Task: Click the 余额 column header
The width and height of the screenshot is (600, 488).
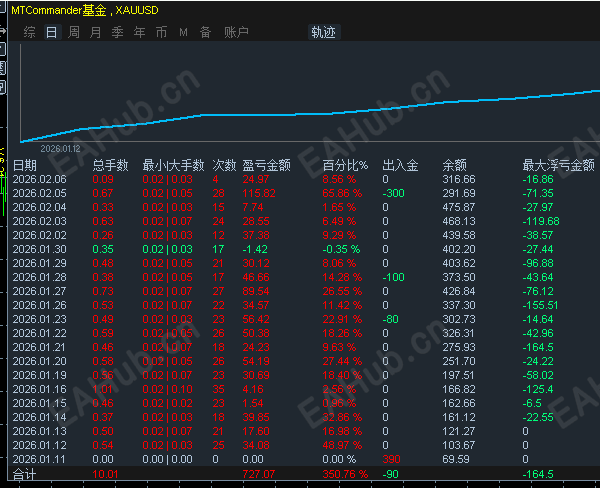Action: (x=455, y=165)
